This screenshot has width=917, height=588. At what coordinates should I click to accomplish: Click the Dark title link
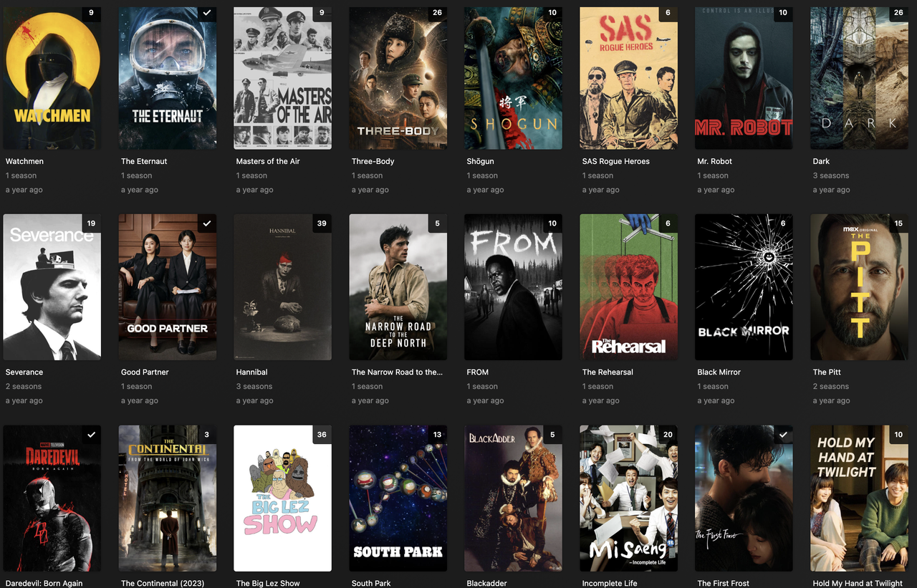coord(821,161)
